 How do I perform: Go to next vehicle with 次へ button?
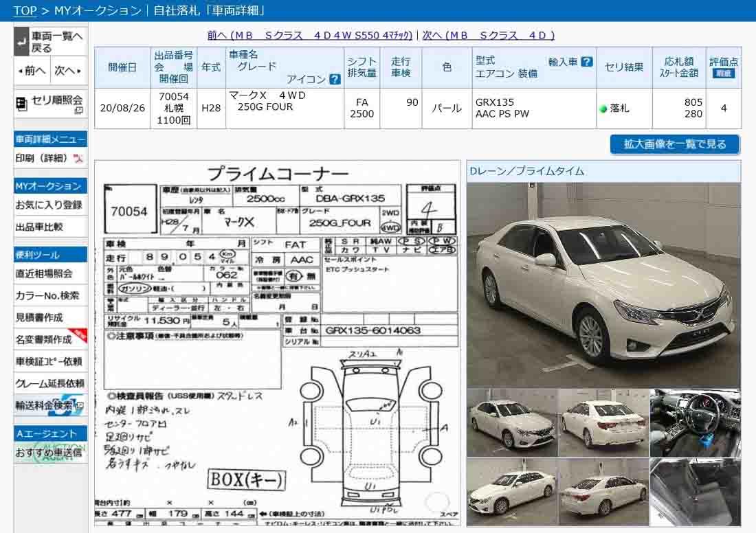tap(67, 71)
